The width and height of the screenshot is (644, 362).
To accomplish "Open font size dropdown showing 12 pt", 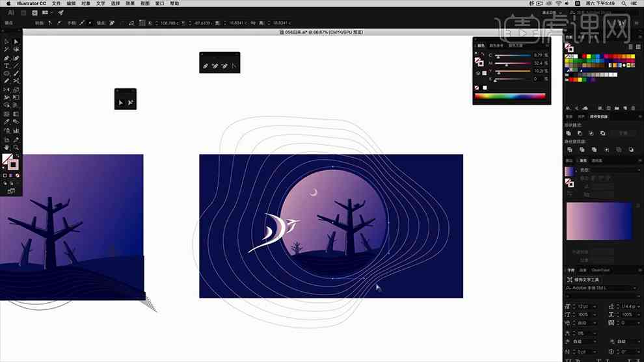I will point(594,307).
